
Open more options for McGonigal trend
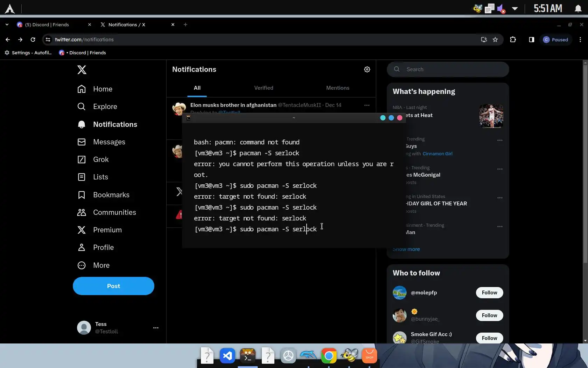[500, 169]
